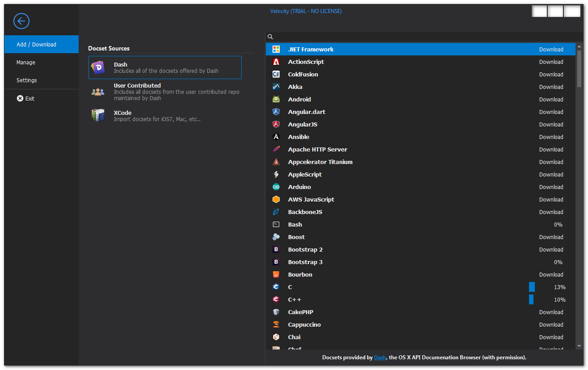This screenshot has height=370, width=588.
Task: Select the Appcelerator Titanium name
Action: click(320, 162)
